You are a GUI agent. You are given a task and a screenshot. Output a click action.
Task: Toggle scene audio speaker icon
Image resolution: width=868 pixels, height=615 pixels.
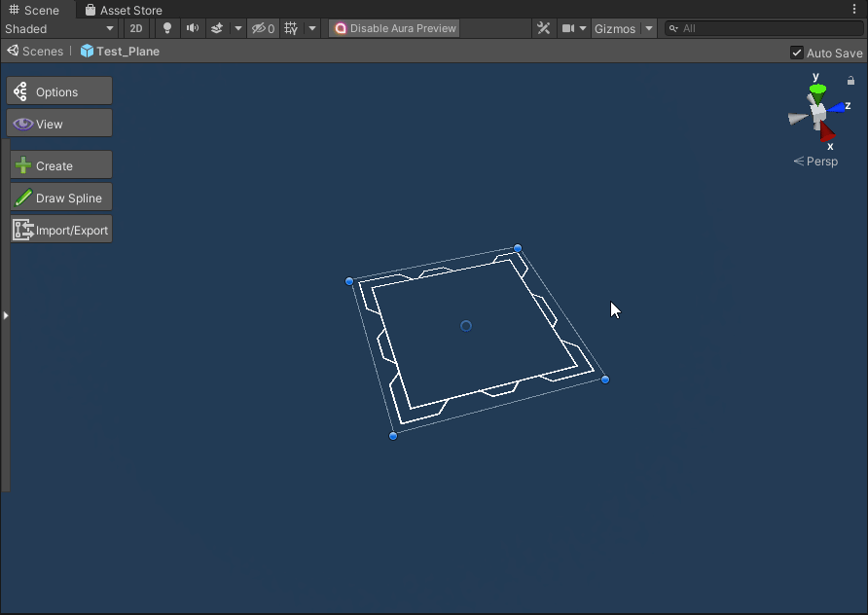(192, 29)
